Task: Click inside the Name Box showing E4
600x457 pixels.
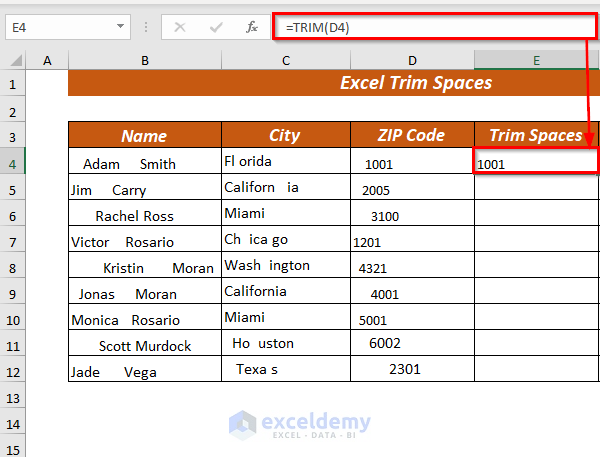Action: (58, 27)
